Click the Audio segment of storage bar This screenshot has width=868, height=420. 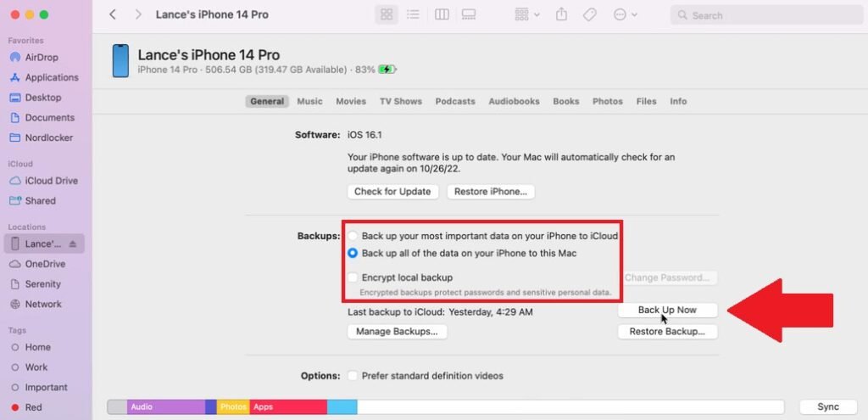pos(166,406)
